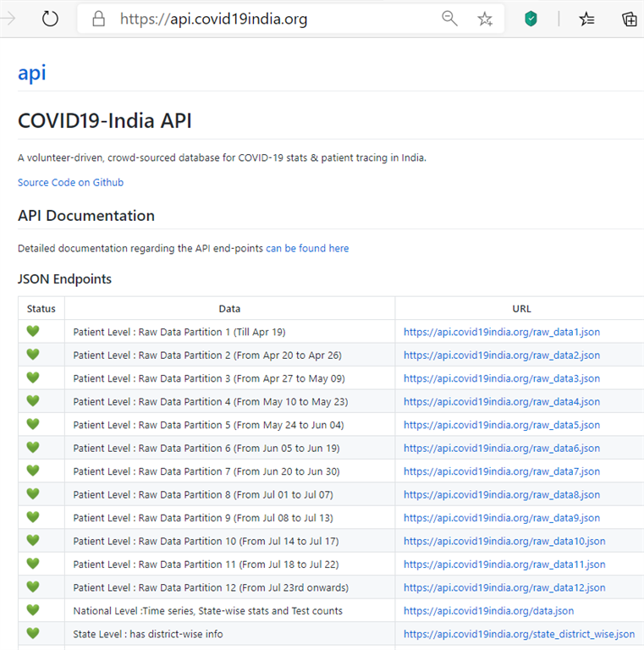Viewport: 644px width, 650px height.
Task: Select 'Partition 8 (From Jul 01 to Jul 07)' text
Action: click(x=259, y=494)
